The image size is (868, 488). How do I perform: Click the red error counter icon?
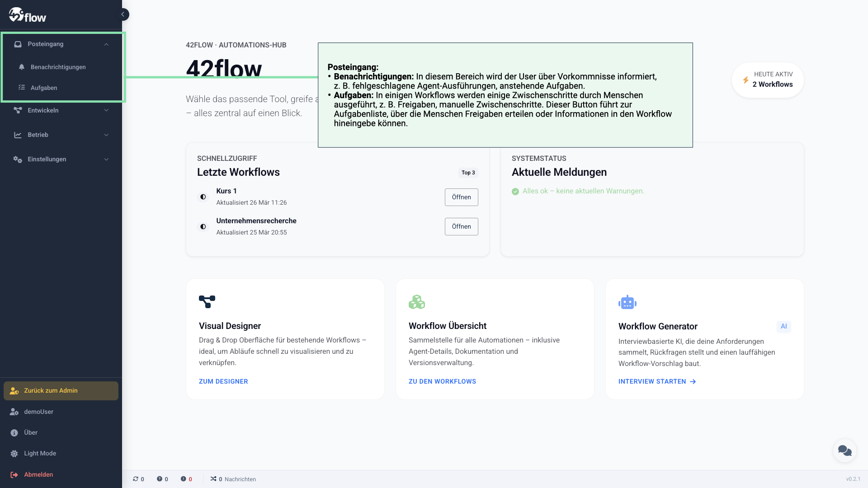184,479
